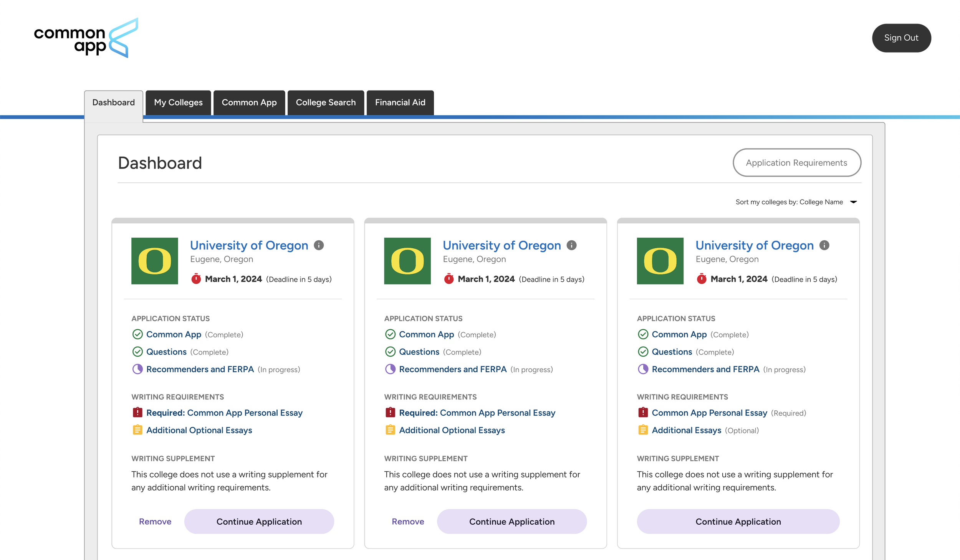This screenshot has width=960, height=560.
Task: Open the Questions status link, middle card
Action: pyautogui.click(x=419, y=352)
